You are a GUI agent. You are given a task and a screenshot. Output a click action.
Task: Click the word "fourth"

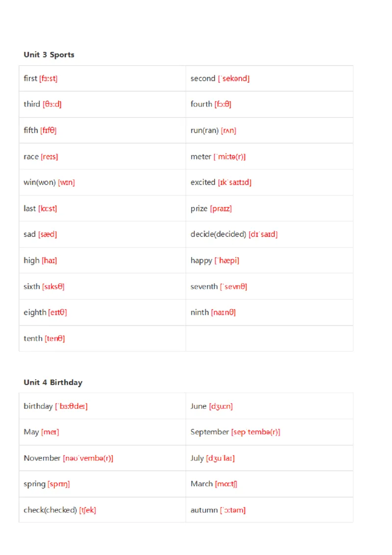click(201, 104)
